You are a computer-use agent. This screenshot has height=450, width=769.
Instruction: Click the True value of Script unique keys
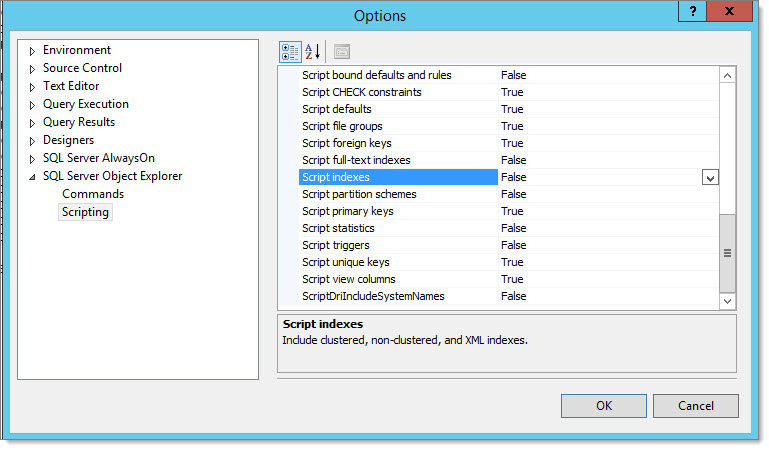[512, 262]
